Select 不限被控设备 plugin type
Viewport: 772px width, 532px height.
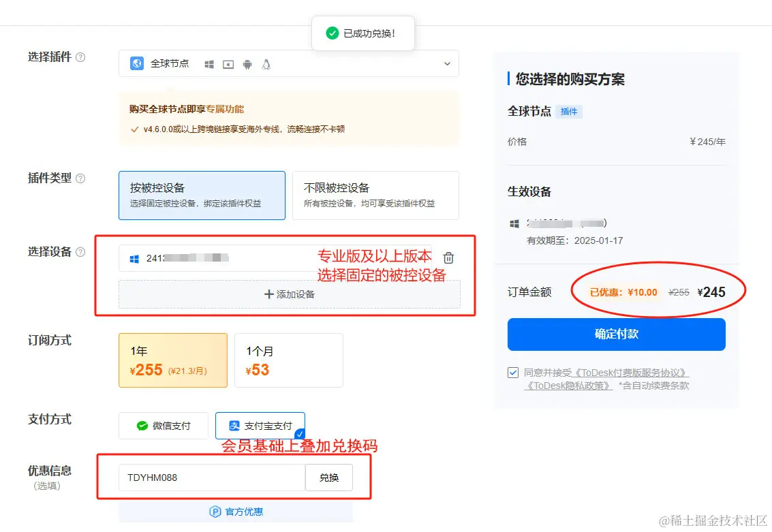click(x=375, y=195)
